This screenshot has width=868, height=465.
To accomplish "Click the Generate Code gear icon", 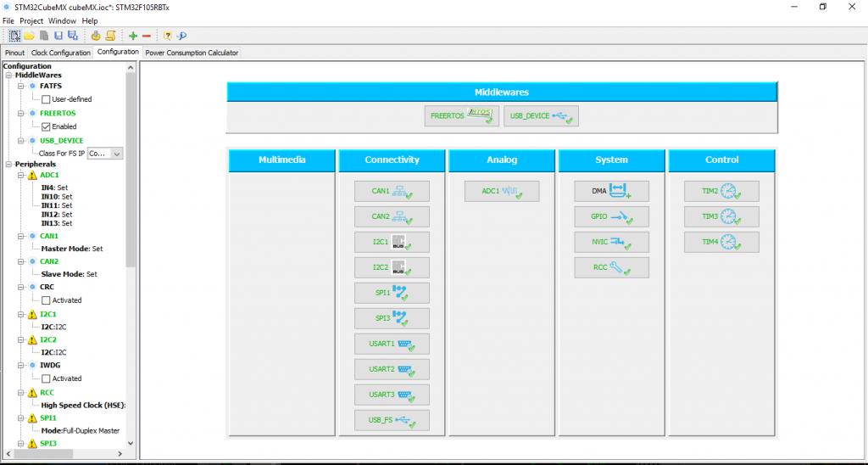I will (x=96, y=36).
